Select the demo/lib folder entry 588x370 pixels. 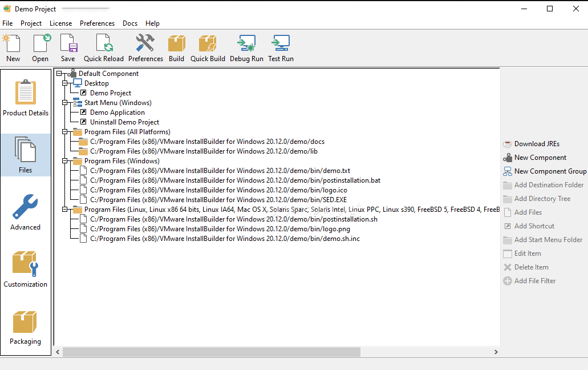pyautogui.click(x=204, y=151)
